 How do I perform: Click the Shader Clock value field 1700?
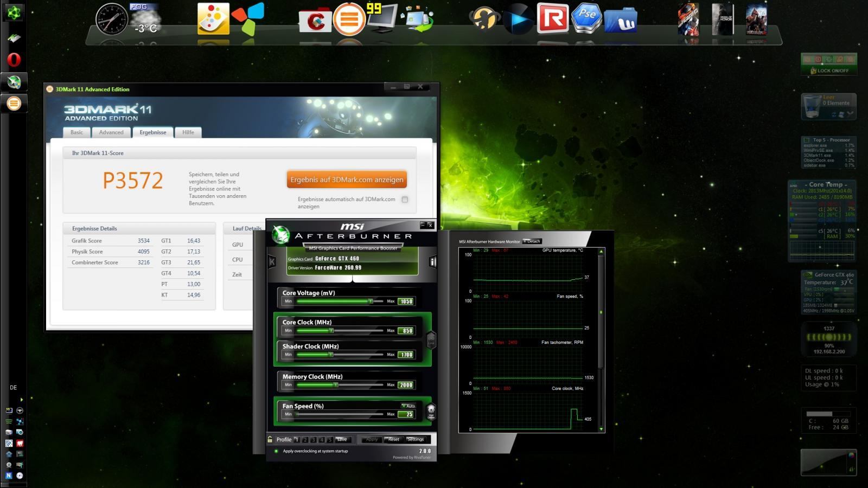click(x=406, y=355)
